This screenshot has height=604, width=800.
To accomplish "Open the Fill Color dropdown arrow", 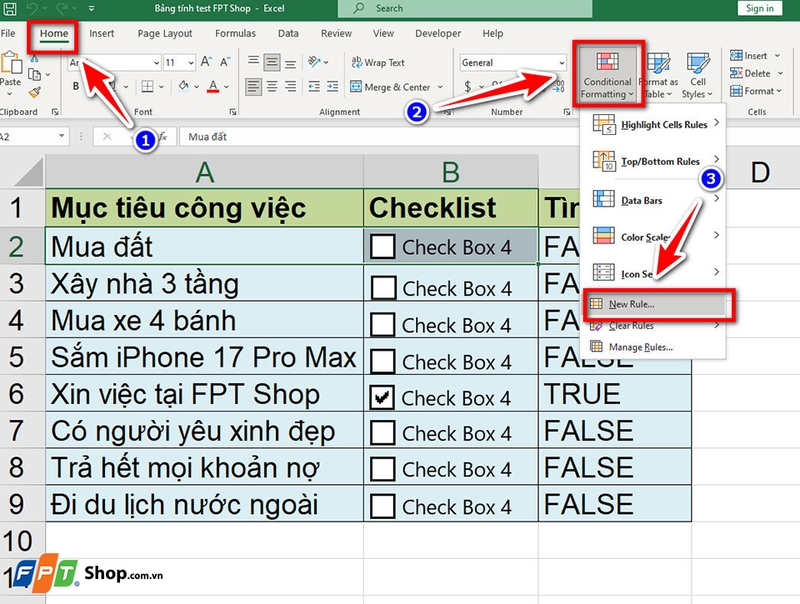I will pos(196,84).
